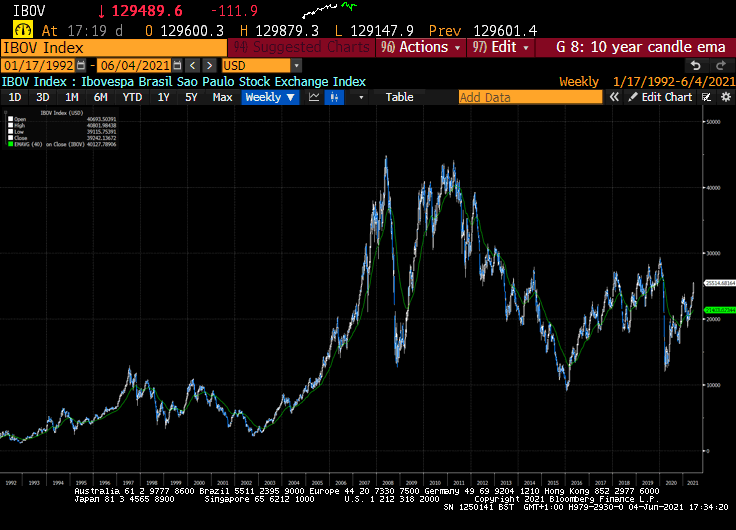Select the 5Y range tab
The width and height of the screenshot is (736, 530).
coord(191,97)
